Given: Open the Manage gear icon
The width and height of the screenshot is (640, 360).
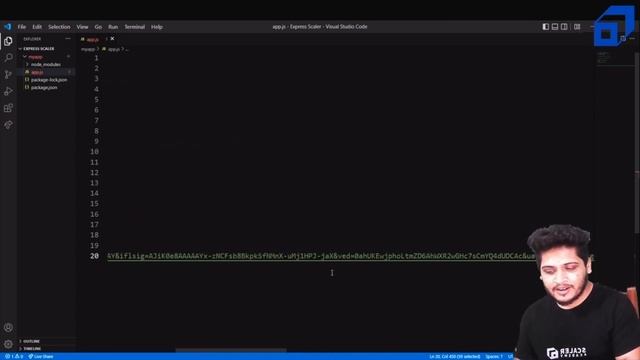Looking at the screenshot, I should pos(8,344).
